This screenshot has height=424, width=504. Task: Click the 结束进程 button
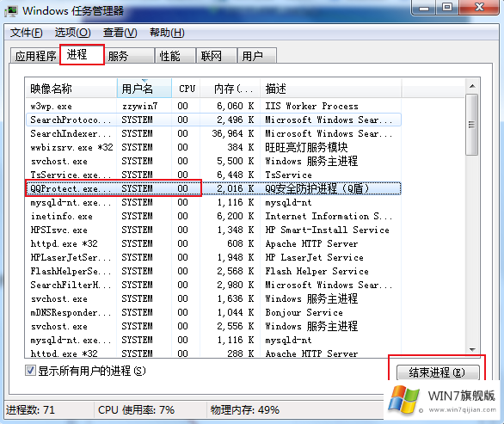tap(438, 372)
